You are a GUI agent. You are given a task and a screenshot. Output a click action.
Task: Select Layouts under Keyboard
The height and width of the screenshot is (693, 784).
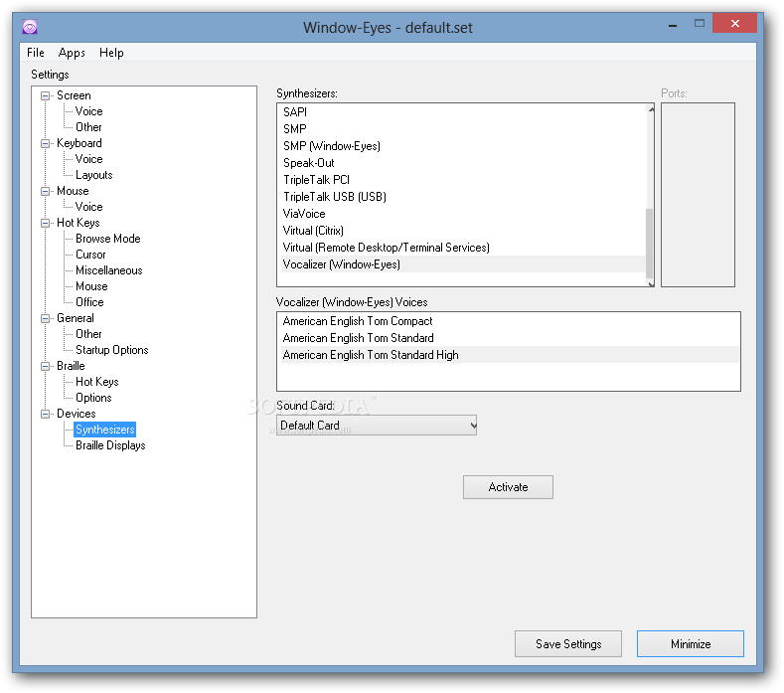coord(94,175)
